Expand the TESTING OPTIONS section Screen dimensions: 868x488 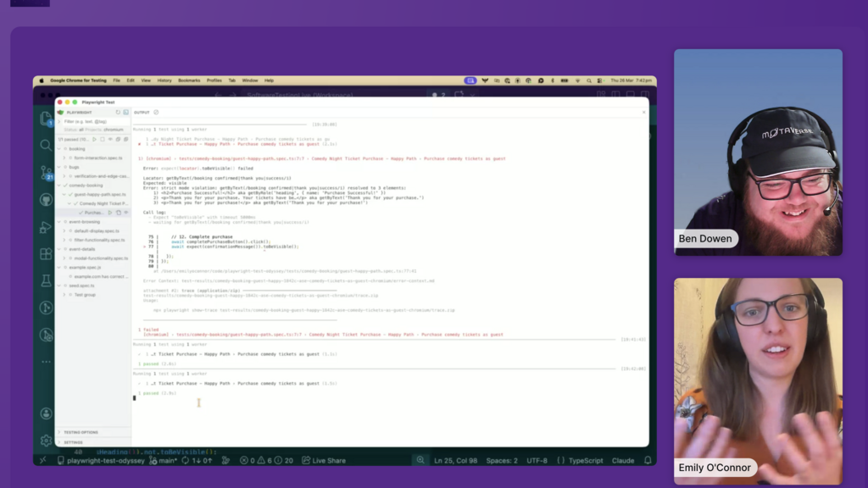(85, 430)
